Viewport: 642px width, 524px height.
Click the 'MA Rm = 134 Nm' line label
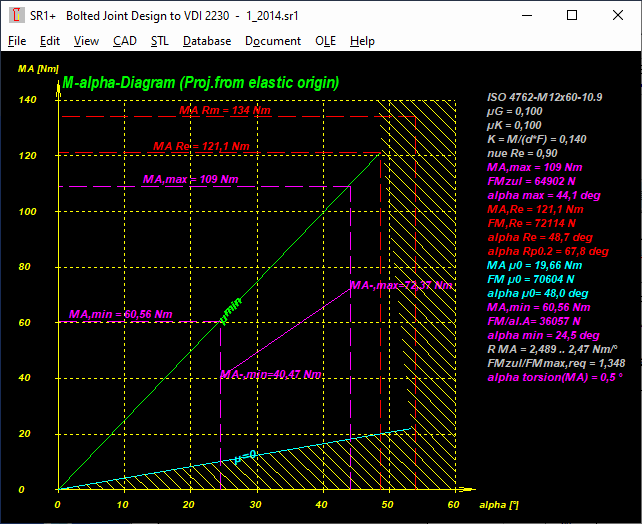[226, 110]
